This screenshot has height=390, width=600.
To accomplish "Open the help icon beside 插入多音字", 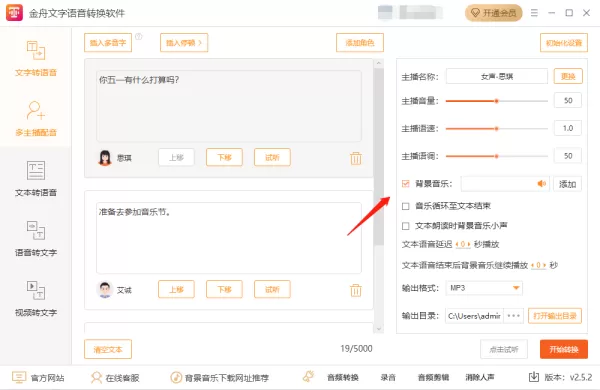I will tap(139, 36).
